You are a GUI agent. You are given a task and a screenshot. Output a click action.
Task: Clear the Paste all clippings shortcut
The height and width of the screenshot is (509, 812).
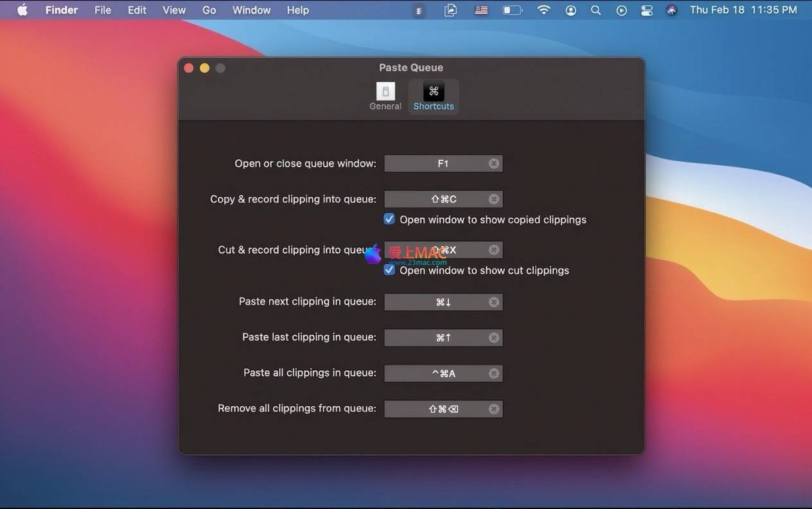[x=494, y=373]
